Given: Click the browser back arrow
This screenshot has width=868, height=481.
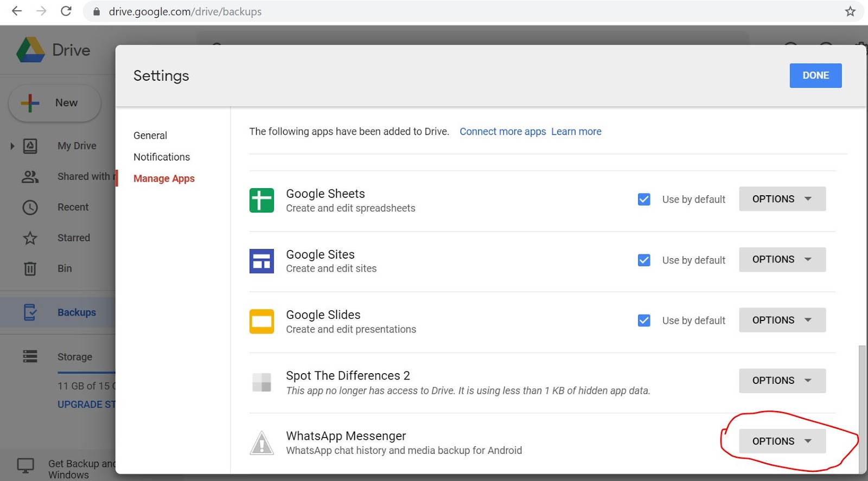Looking at the screenshot, I should [17, 11].
